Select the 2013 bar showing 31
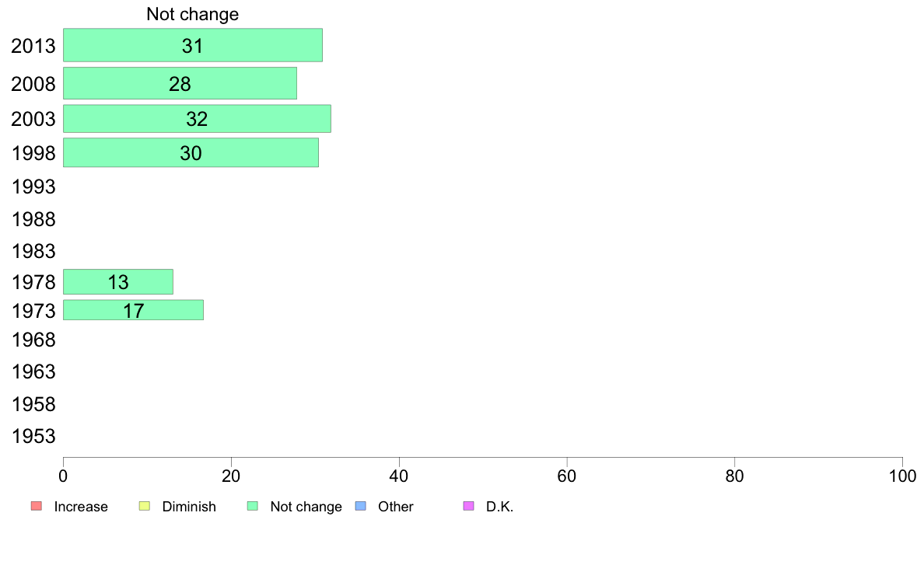924x572 pixels. coord(193,45)
